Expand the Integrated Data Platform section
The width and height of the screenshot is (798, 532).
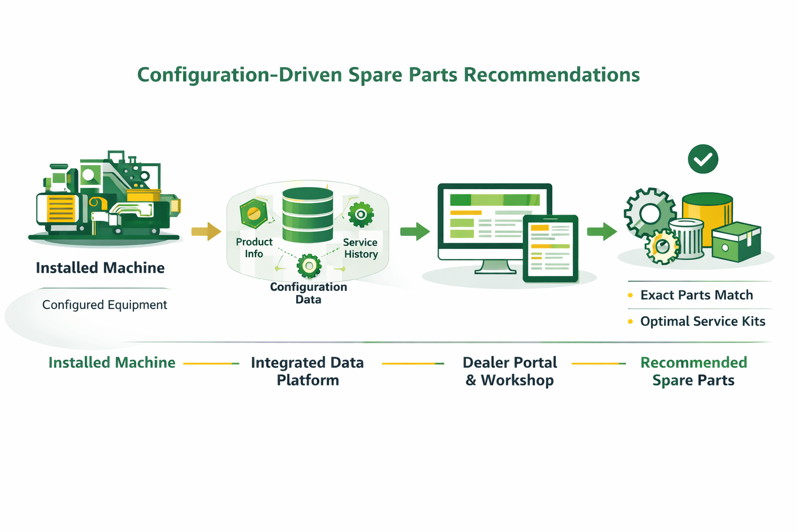click(307, 371)
